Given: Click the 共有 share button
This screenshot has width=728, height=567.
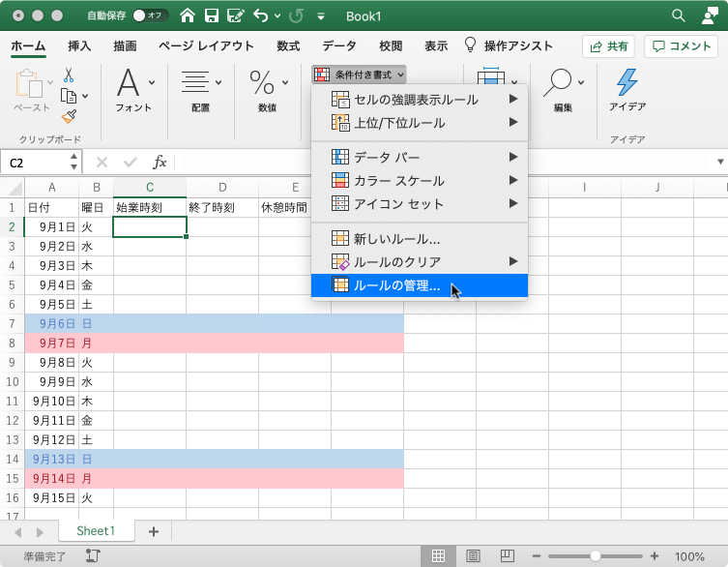Looking at the screenshot, I should 608,46.
